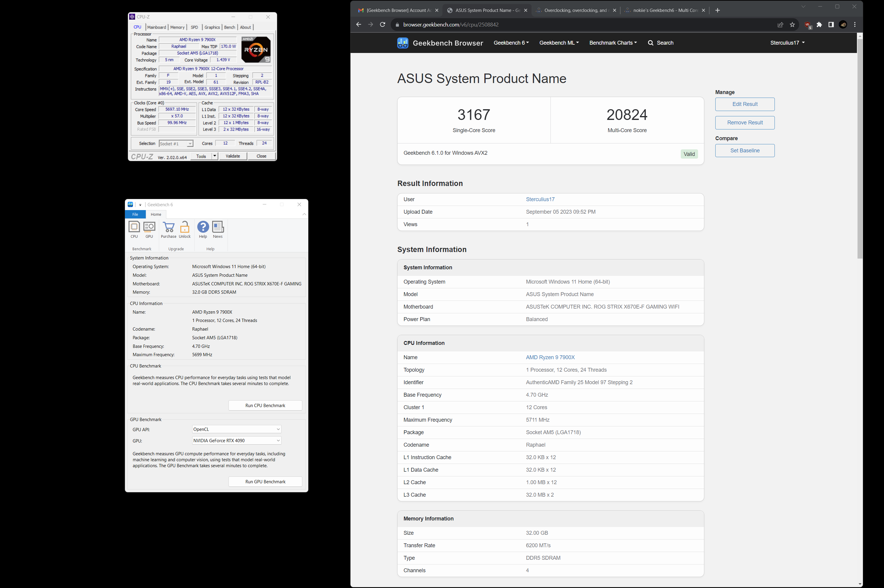Image resolution: width=884 pixels, height=588 pixels.
Task: Click the 6200 MT/s Transfer Rate value
Action: click(538, 545)
